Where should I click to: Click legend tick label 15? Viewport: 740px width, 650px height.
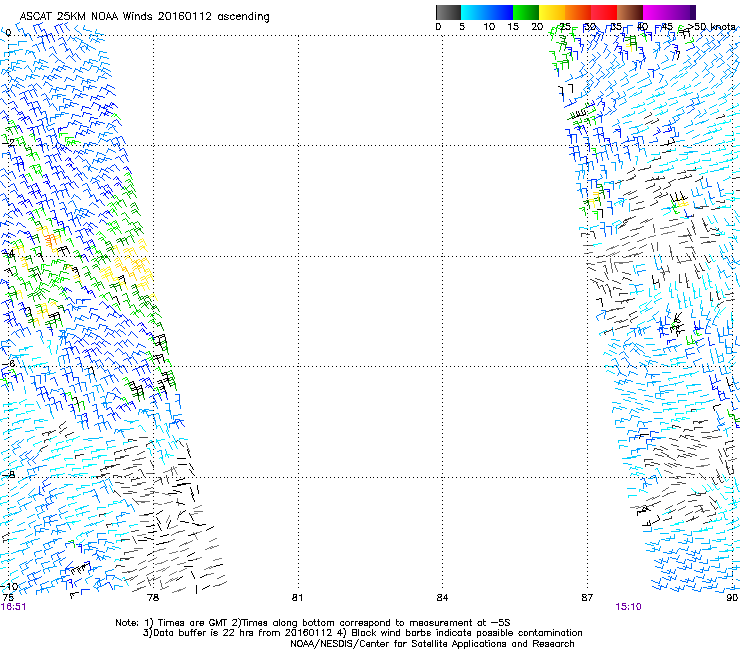pos(513,27)
